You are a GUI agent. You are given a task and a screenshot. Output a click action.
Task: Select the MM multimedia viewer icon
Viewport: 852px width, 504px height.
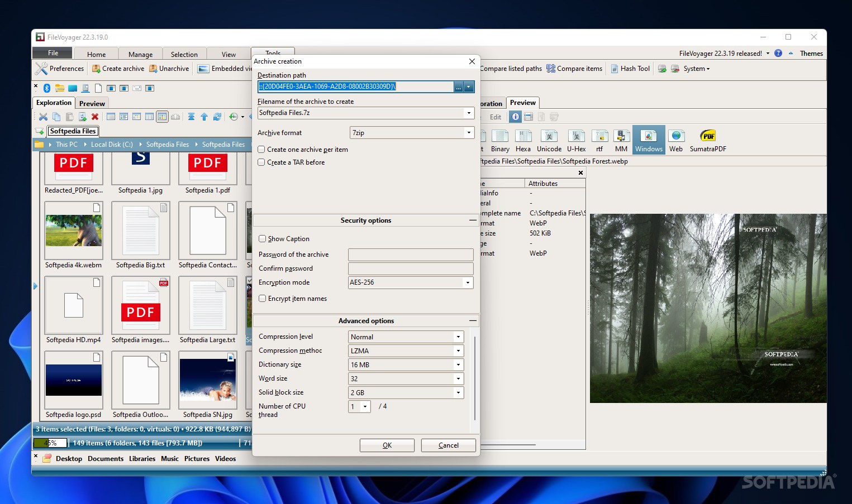coord(621,140)
